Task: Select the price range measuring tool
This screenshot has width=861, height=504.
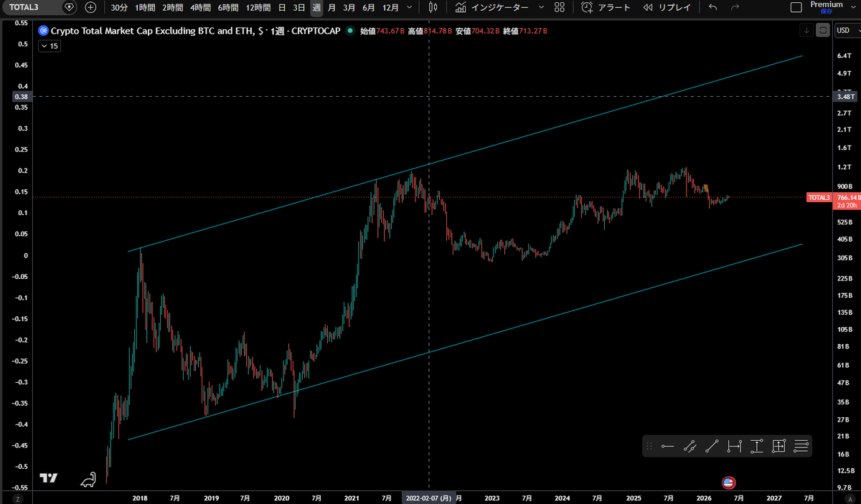Action: pos(756,447)
